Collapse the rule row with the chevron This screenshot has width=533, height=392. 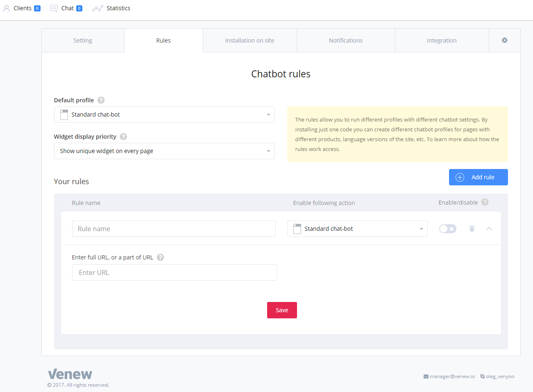(489, 228)
